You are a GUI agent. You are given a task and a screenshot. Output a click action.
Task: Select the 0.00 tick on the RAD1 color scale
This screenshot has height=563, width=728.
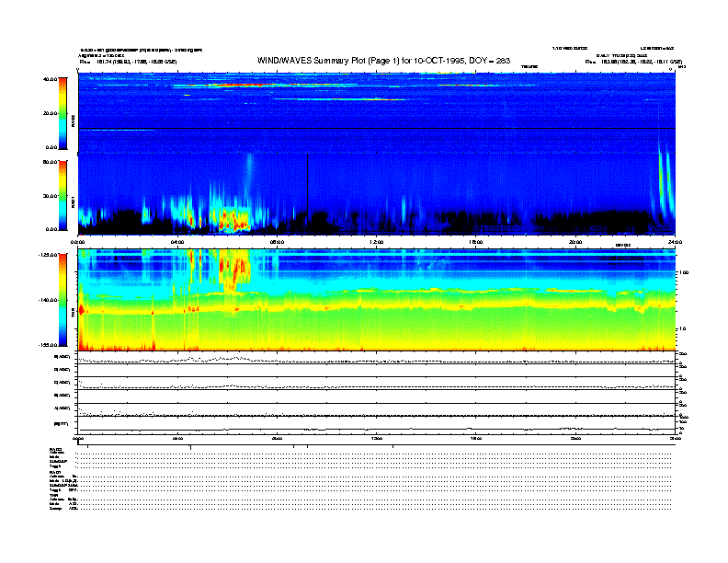pyautogui.click(x=51, y=229)
